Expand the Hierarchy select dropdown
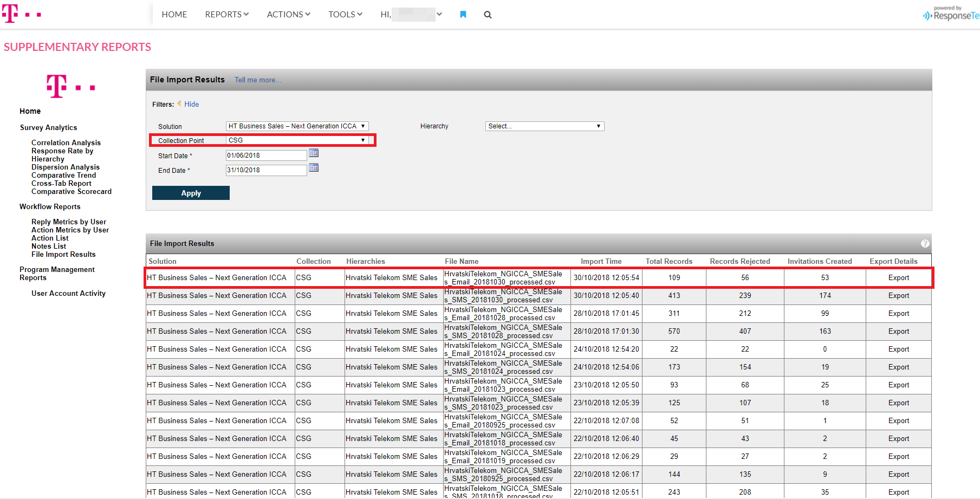Screen dimensions: 980x499 click(544, 126)
